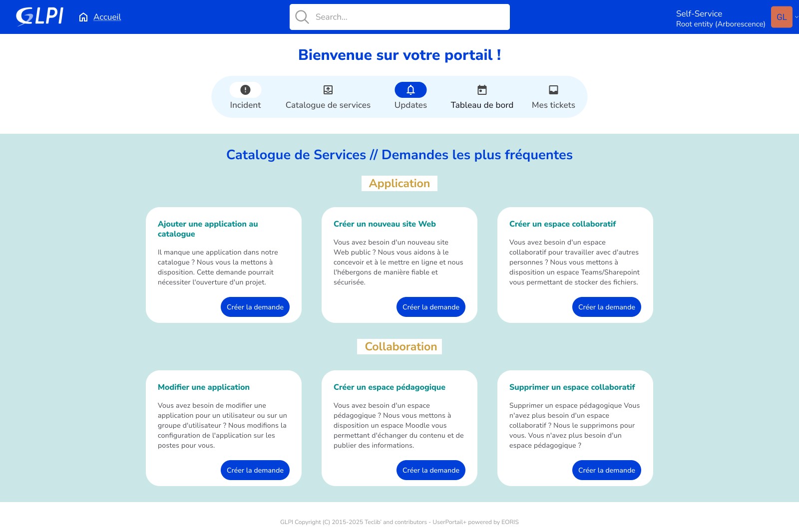Click the Incident exclamation icon
Viewport: 799px width, 532px height.
(245, 90)
